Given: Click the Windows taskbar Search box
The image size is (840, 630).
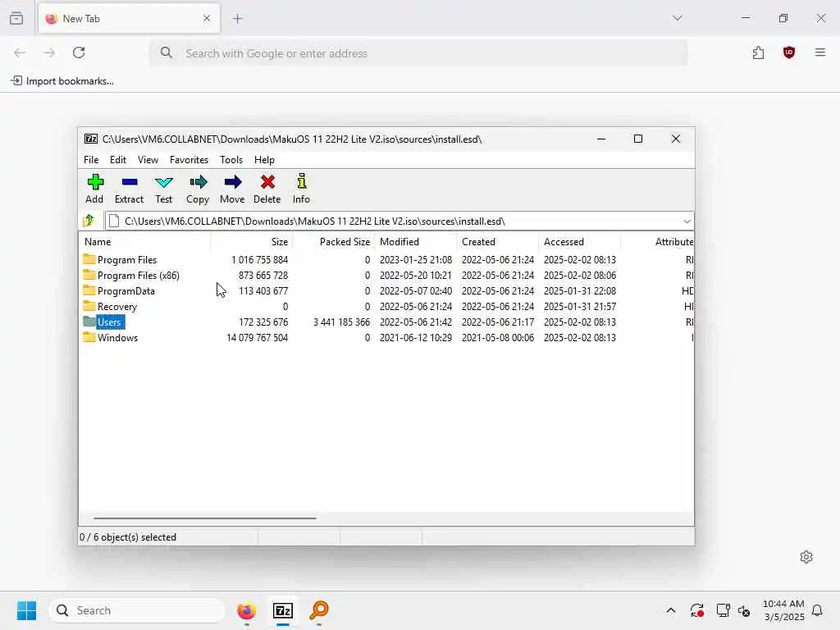Looking at the screenshot, I should [x=137, y=610].
